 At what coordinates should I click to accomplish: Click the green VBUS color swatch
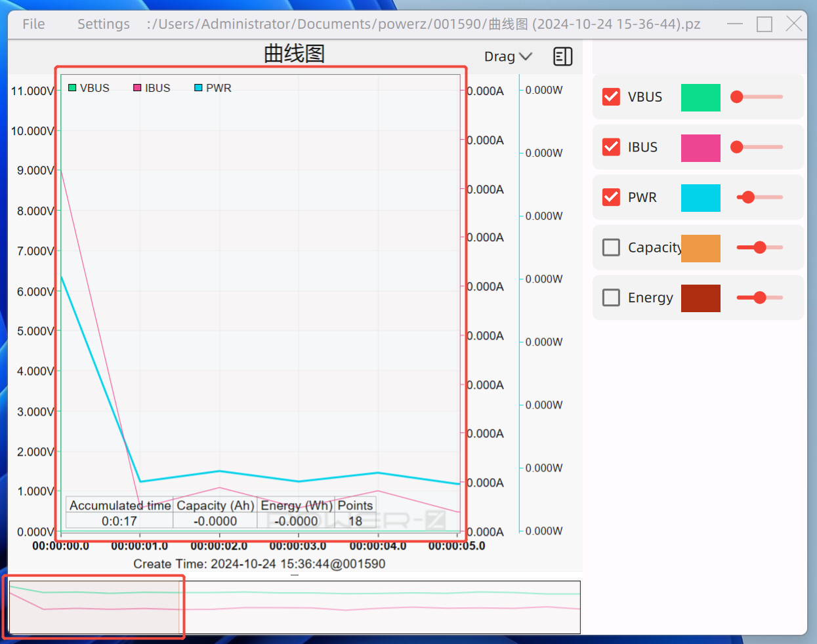[x=700, y=98]
